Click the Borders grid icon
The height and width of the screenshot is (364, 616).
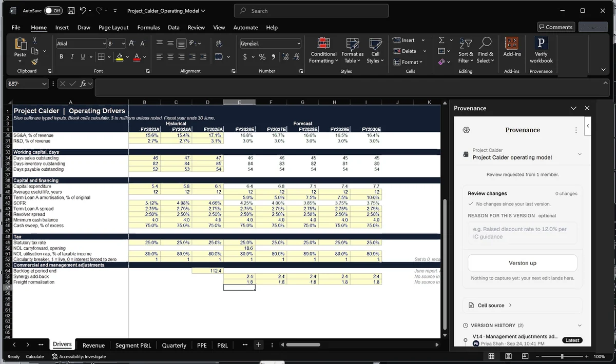click(x=101, y=56)
